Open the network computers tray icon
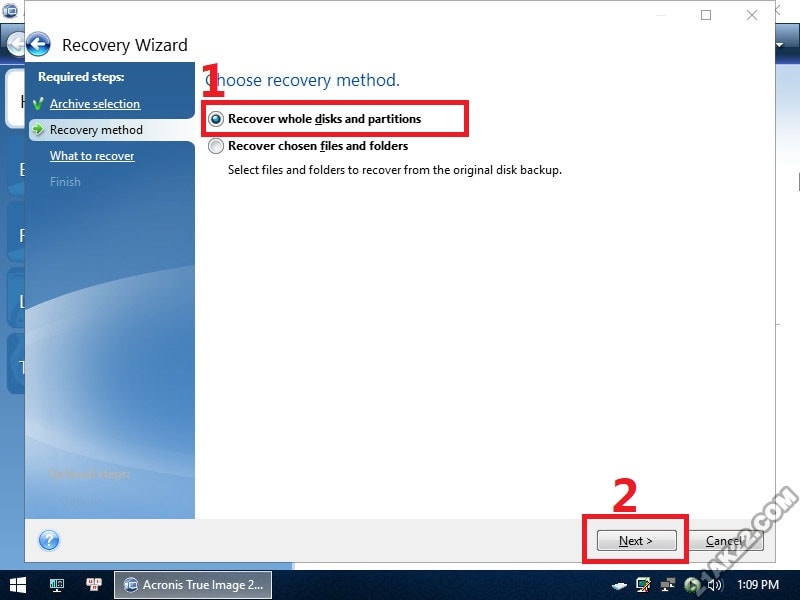This screenshot has height=600, width=800. pos(667,585)
